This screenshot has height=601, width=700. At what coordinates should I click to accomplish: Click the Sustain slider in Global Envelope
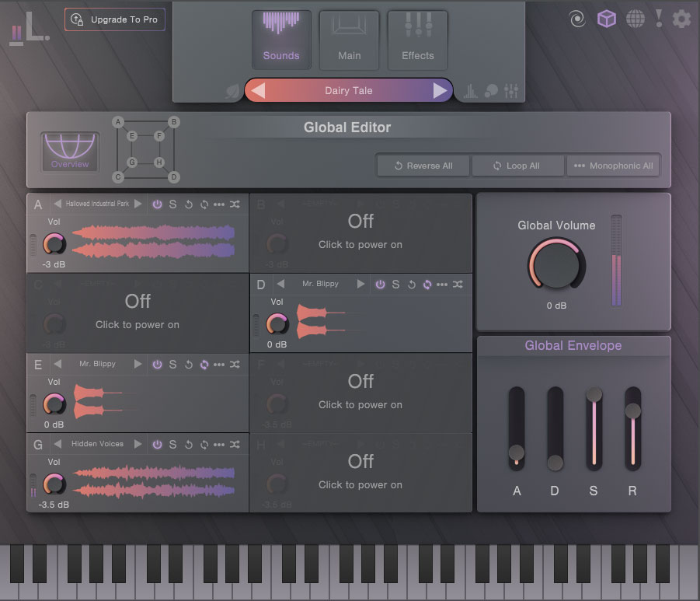pos(594,428)
